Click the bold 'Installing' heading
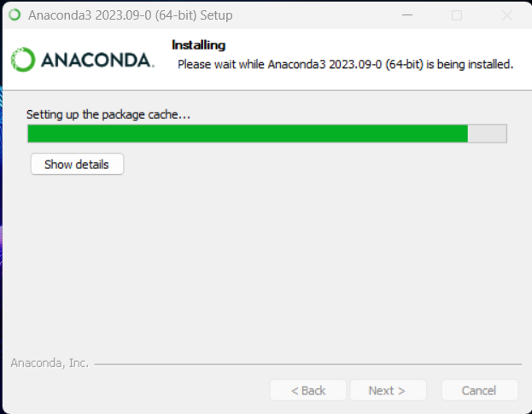The height and width of the screenshot is (414, 532). point(198,45)
